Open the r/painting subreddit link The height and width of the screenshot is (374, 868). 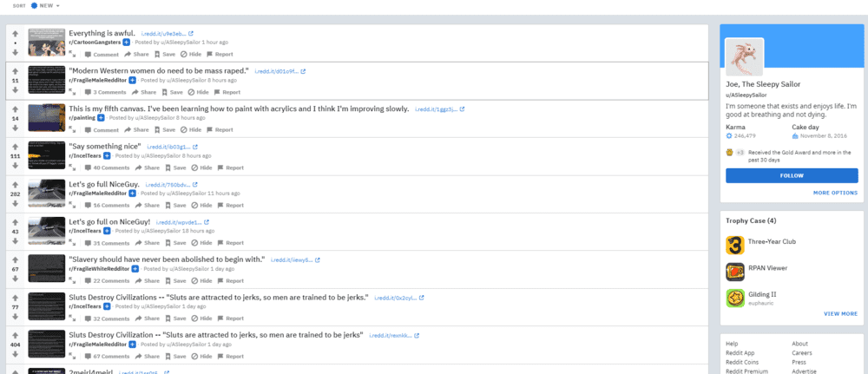coord(82,118)
